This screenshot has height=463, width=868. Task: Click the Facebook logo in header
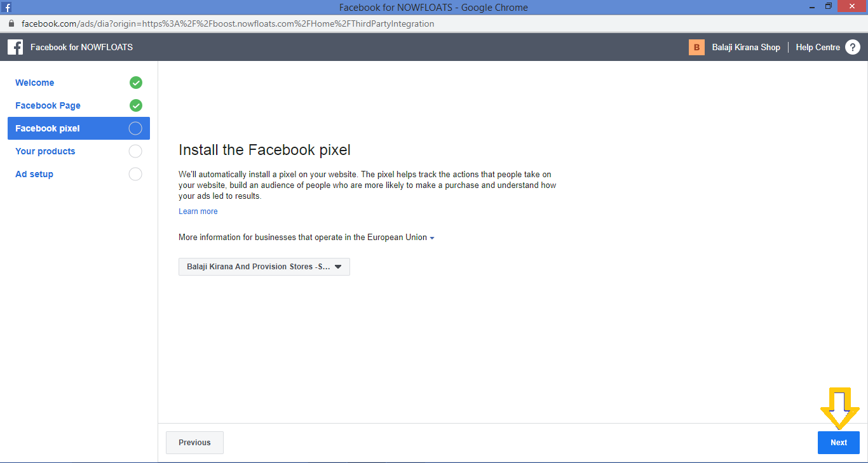[x=15, y=47]
